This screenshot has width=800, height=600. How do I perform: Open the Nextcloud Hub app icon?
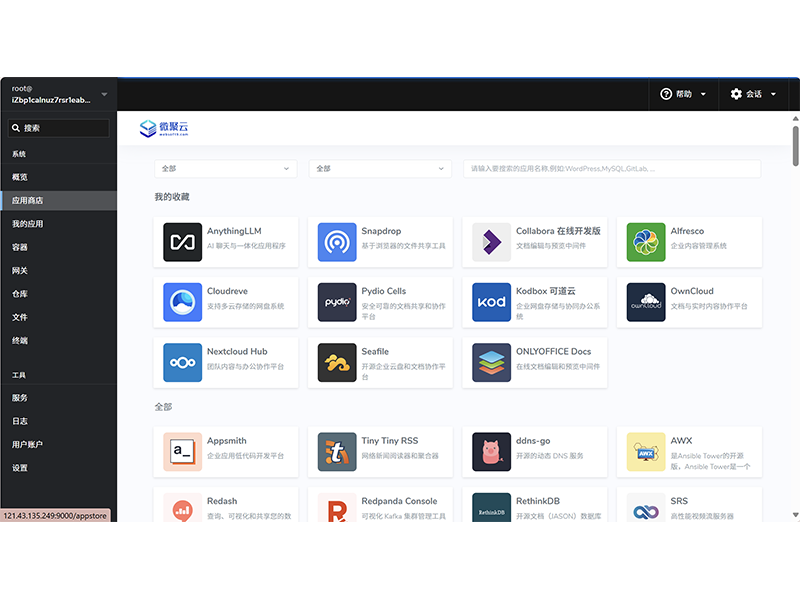point(182,363)
